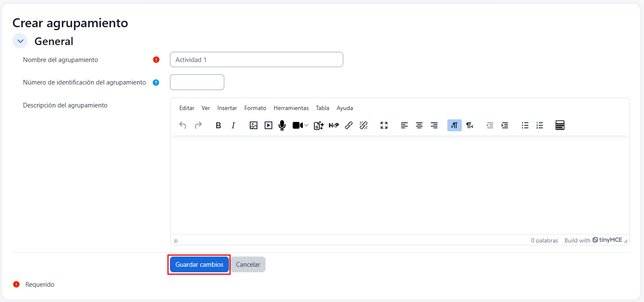Click the insert link chain icon
Image resolution: width=644 pixels, height=302 pixels.
point(349,125)
